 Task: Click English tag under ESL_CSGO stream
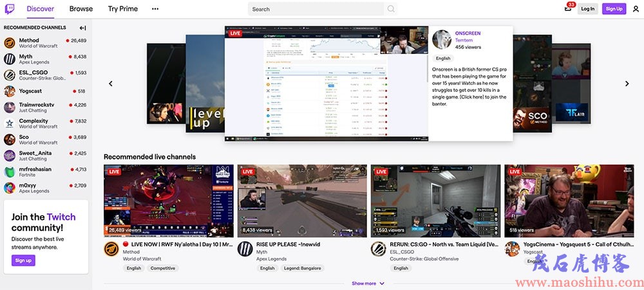click(x=401, y=268)
